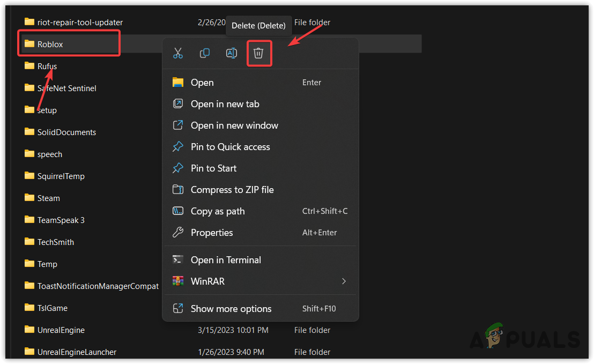This screenshot has width=594, height=364.
Task: Select the Rufus folder
Action: pyautogui.click(x=47, y=66)
